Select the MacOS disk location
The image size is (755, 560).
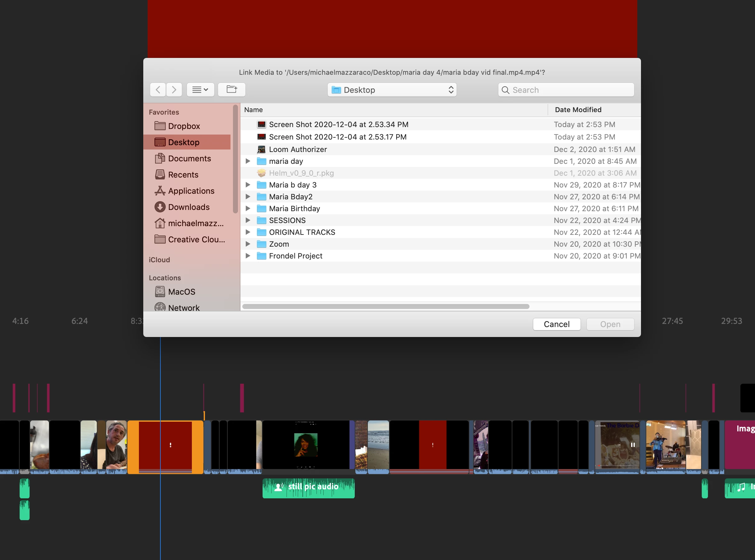click(181, 292)
